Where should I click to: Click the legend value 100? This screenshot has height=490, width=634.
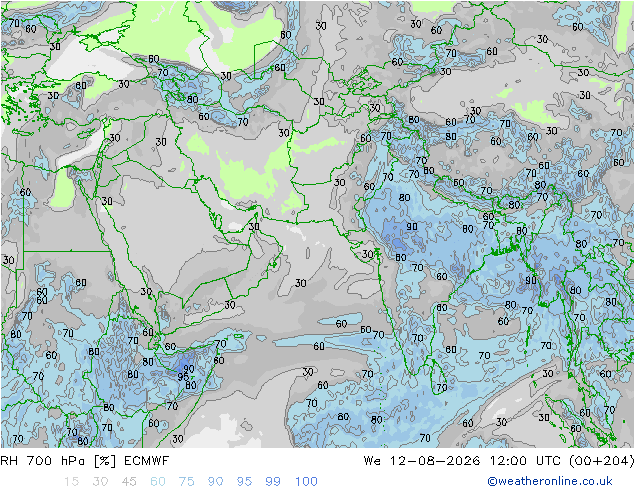click(306, 481)
